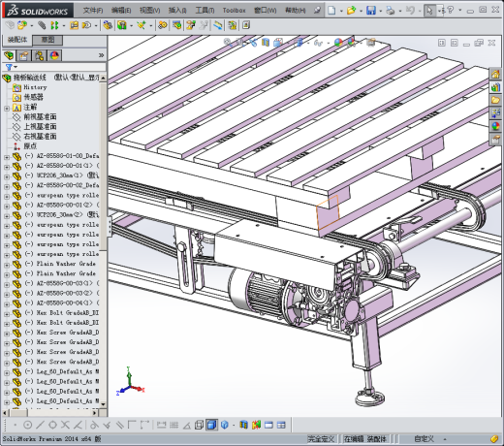Switch to the DisplayManager tab icon
This screenshot has height=446, width=504.
click(x=54, y=55)
